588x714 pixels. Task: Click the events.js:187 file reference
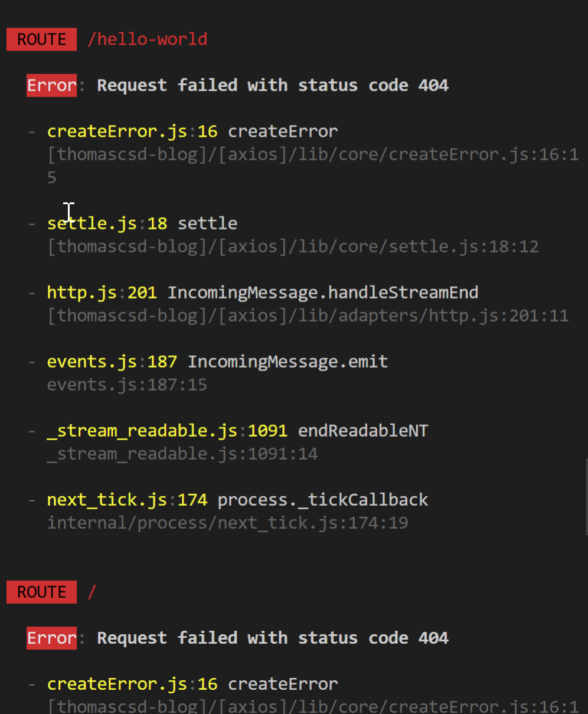click(112, 362)
